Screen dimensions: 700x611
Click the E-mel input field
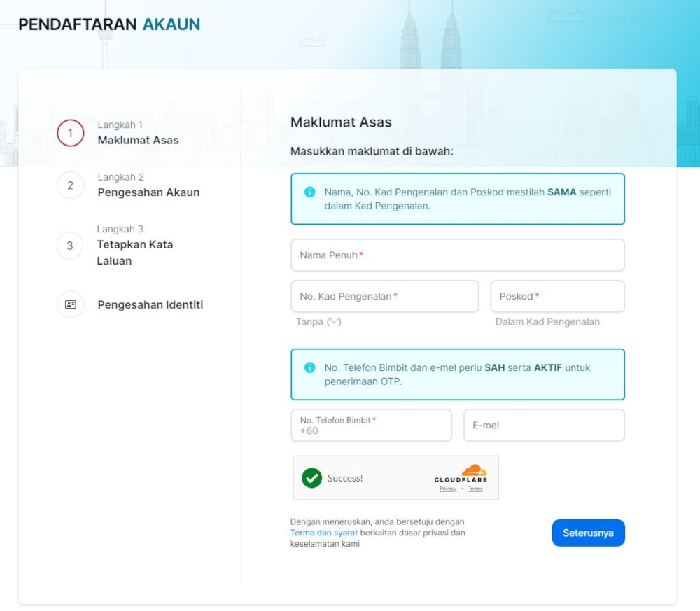pyautogui.click(x=544, y=425)
